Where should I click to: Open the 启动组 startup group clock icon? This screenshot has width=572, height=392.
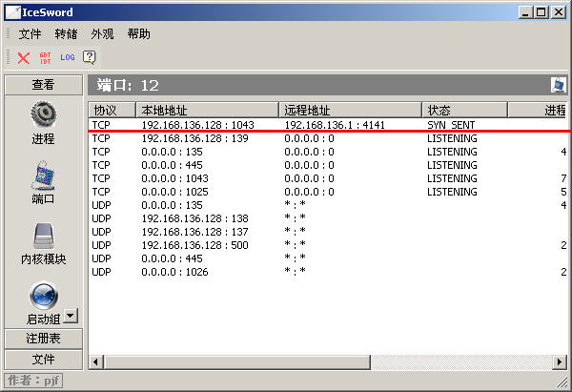(x=44, y=295)
